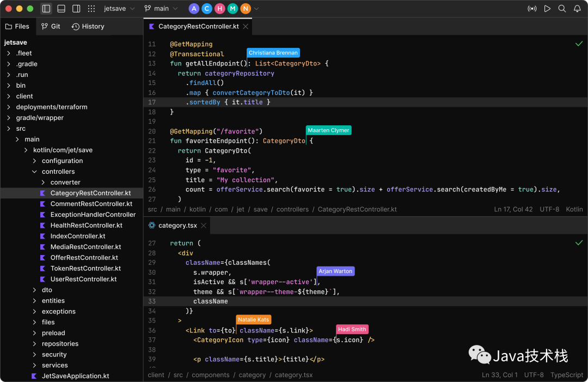Screen dimensions: 588x382
Task: Click controllers in the Kotlin breadcrumb
Action: [292, 209]
